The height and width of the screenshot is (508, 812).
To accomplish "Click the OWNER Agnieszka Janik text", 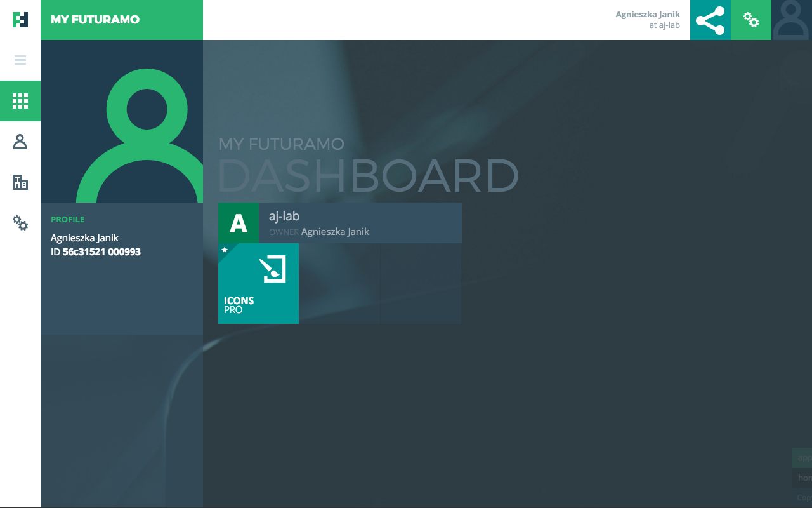I will 319,232.
